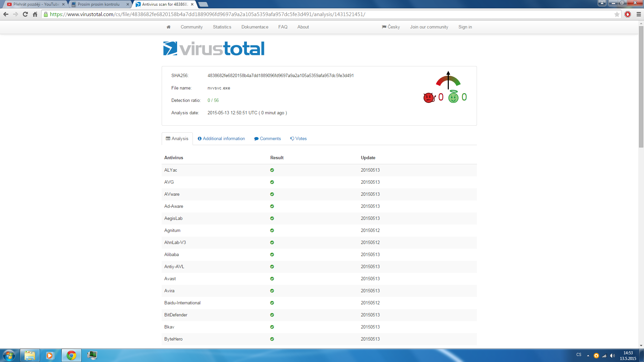Open the FAQ link
Image resolution: width=644 pixels, height=362 pixels.
(x=283, y=27)
